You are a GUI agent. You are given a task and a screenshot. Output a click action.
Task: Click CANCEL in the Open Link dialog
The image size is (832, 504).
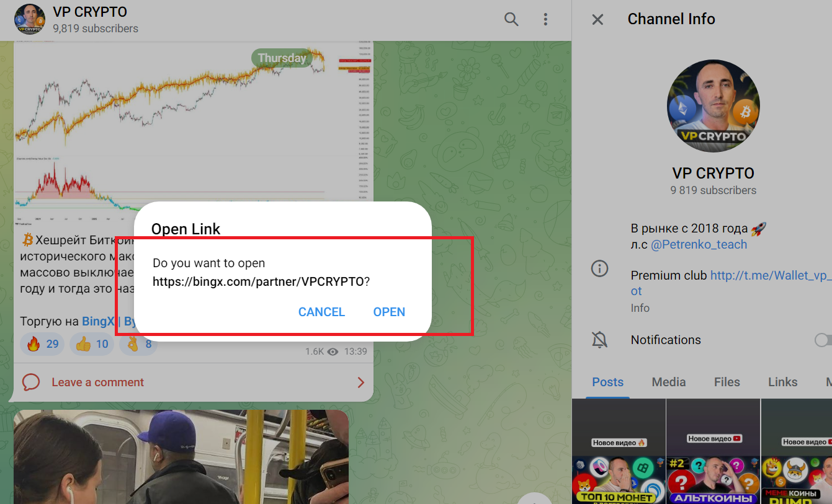point(321,312)
